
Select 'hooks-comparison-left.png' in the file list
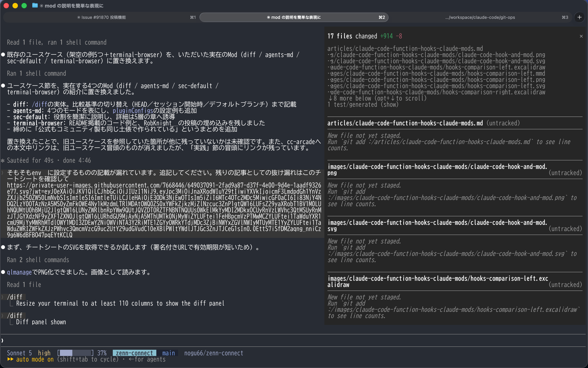coord(437,80)
